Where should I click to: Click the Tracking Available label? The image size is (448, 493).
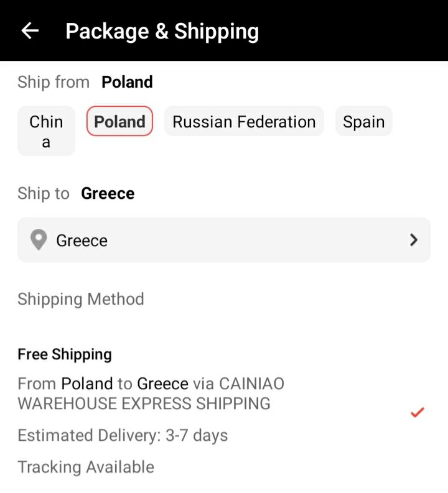click(86, 467)
